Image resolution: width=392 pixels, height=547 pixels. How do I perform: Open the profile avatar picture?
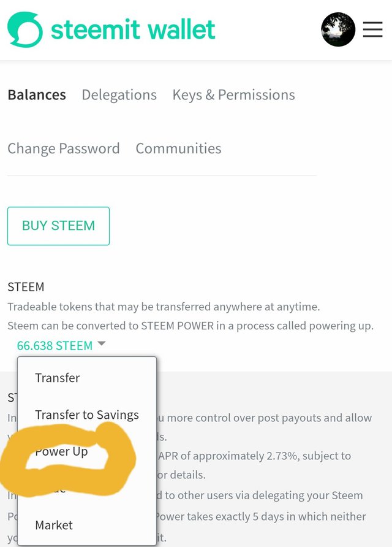[x=338, y=29]
